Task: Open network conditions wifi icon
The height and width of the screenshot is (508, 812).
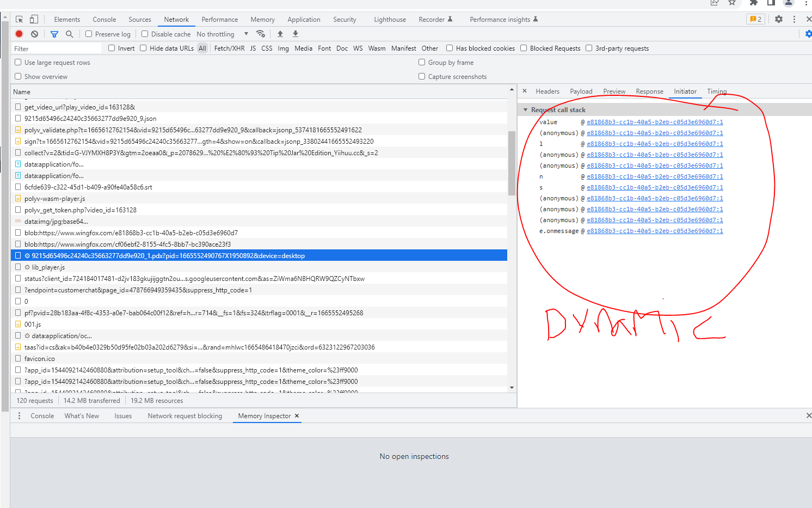Action: [261, 34]
